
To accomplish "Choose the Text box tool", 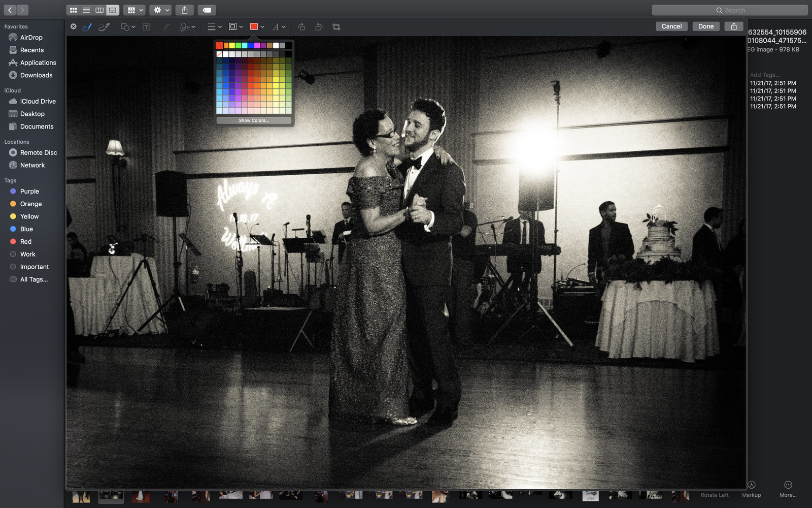I will click(147, 27).
